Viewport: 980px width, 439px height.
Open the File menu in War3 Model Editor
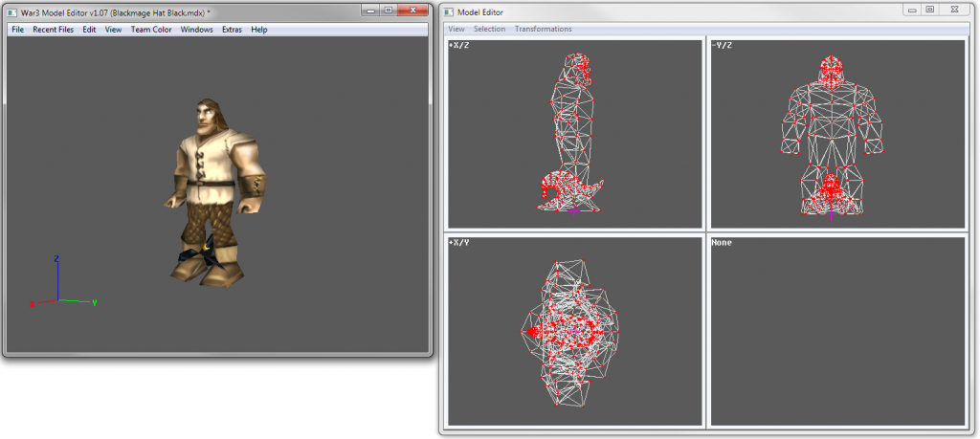click(x=17, y=30)
